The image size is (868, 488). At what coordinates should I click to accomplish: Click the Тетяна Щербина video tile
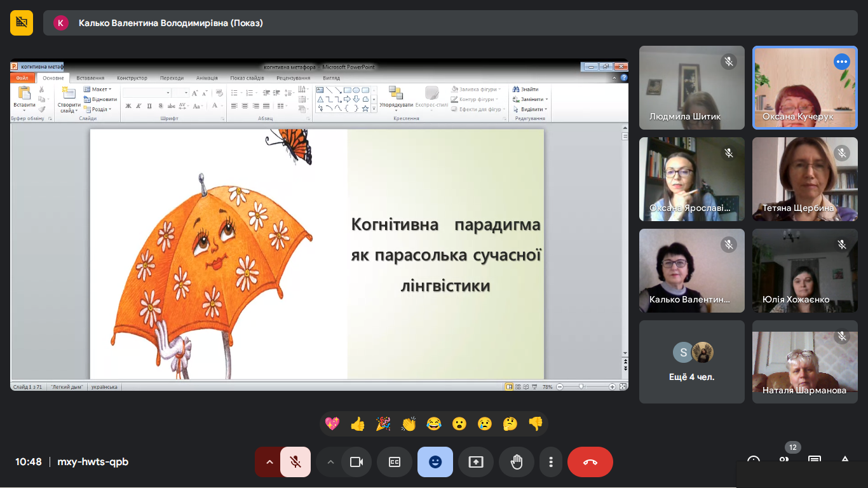click(805, 179)
